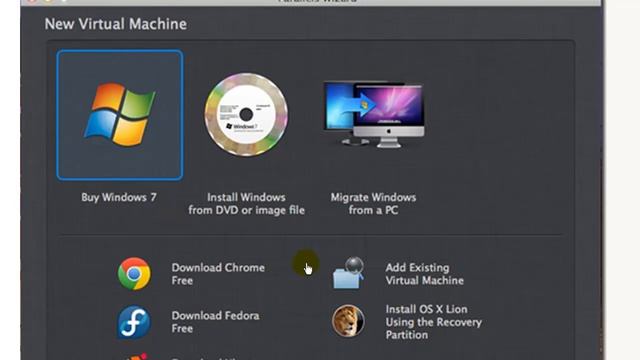This screenshot has height=360, width=640.
Task: Select 'Install Windows from DVD or image file' text
Action: click(247, 204)
